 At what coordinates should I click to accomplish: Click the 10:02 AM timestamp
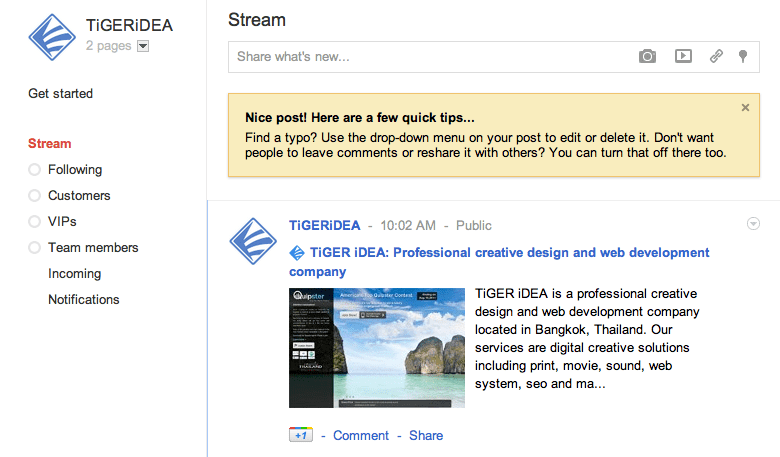[408, 225]
